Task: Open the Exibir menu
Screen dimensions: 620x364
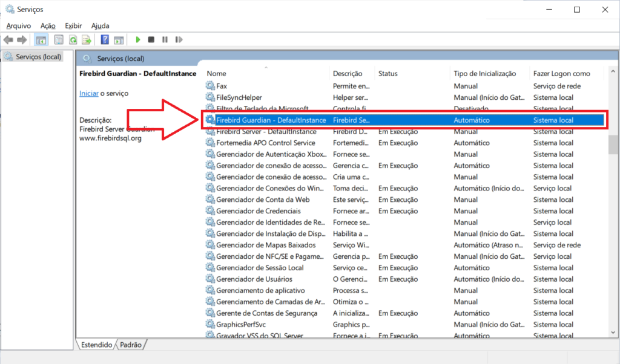Action: [73, 25]
